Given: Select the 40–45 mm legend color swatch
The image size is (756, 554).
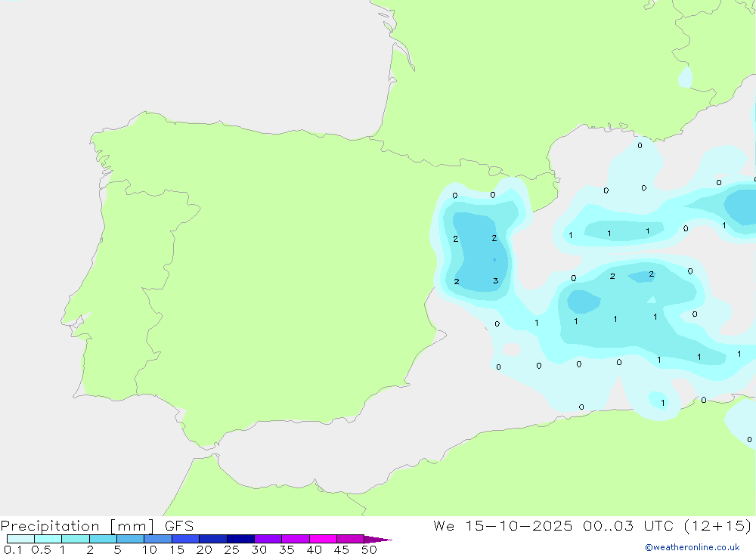Looking at the screenshot, I should pyautogui.click(x=323, y=539).
